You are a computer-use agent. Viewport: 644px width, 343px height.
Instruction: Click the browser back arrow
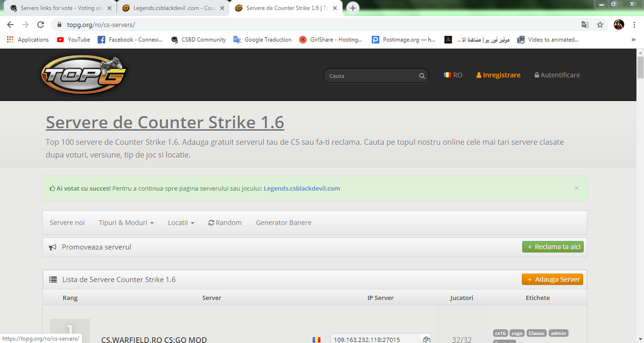10,25
